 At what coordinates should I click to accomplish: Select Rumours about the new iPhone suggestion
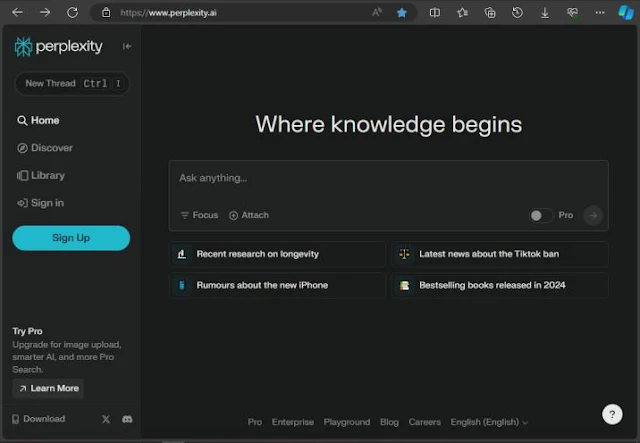click(278, 285)
